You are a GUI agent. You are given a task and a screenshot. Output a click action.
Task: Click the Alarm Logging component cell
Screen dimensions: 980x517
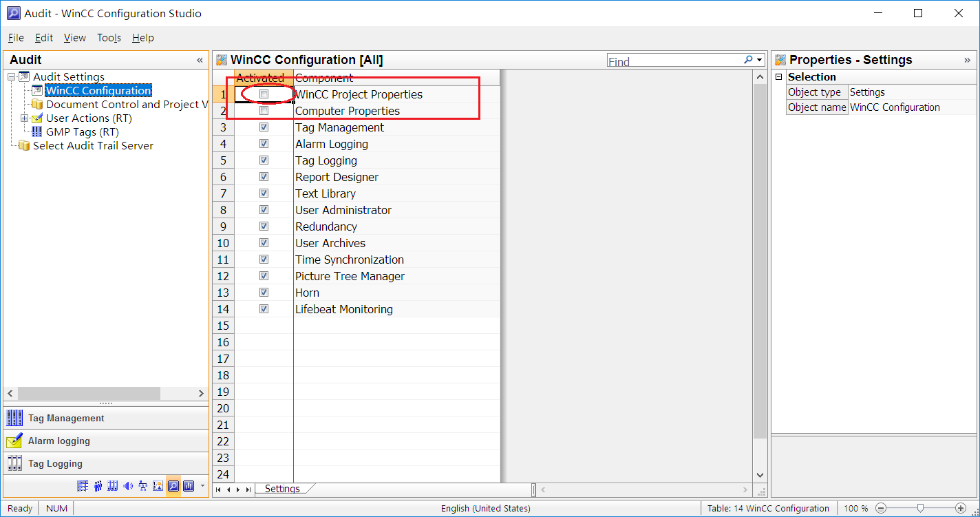(396, 144)
